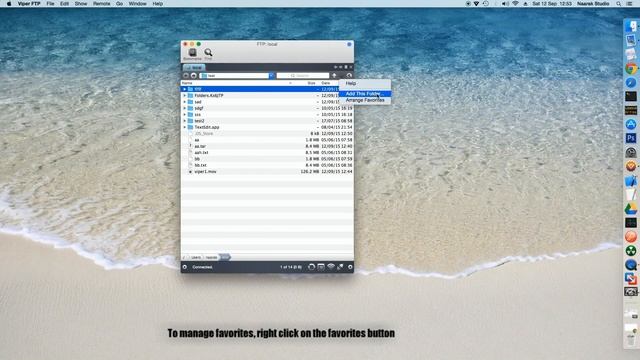
Task: Open Notification Center in the menu bar
Action: [630, 4]
